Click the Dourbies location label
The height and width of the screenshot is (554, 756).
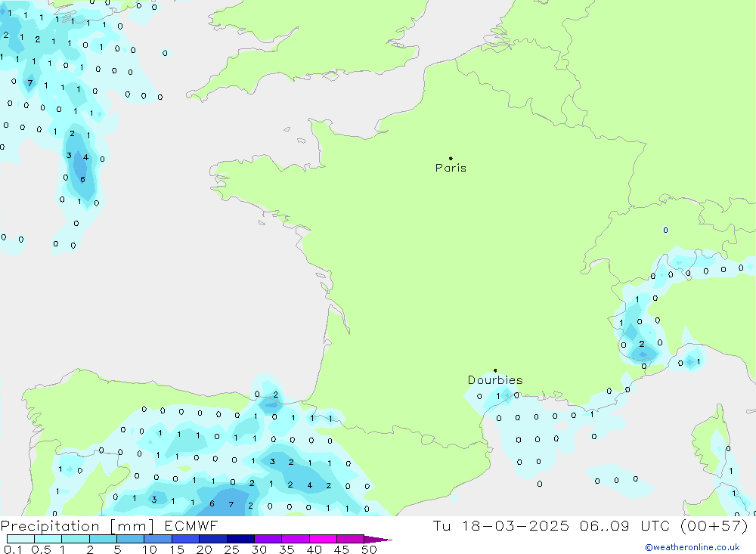pos(495,380)
